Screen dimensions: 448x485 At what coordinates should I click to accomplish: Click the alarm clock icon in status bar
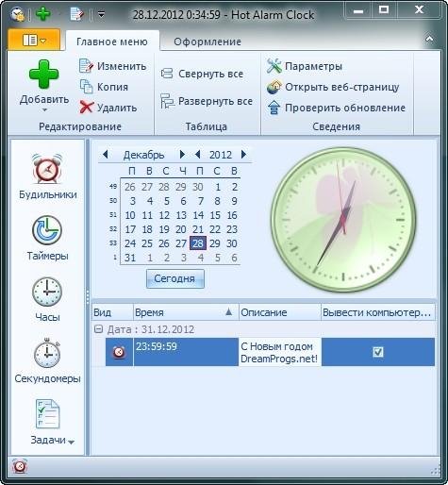[x=20, y=466]
